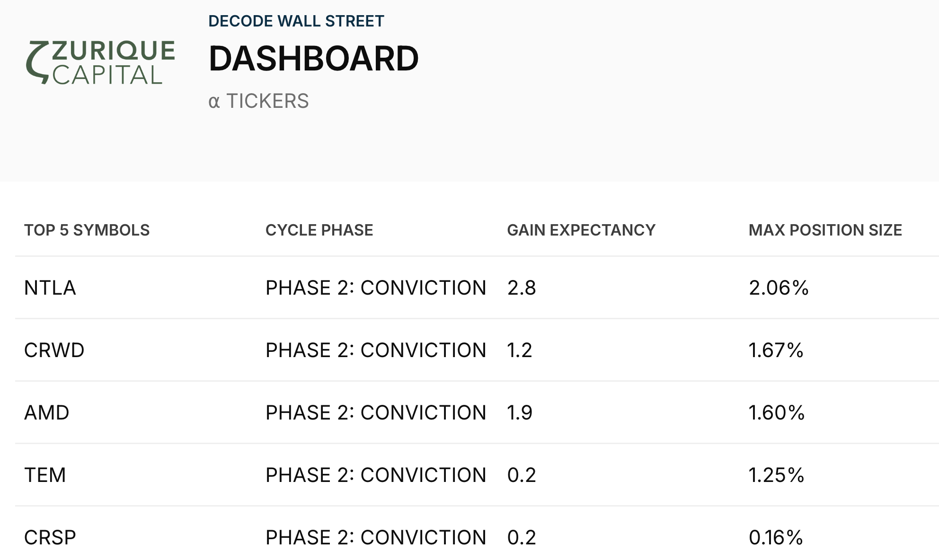Open the NTLA ticker symbol
Viewport: 939px width, 560px height.
click(50, 288)
